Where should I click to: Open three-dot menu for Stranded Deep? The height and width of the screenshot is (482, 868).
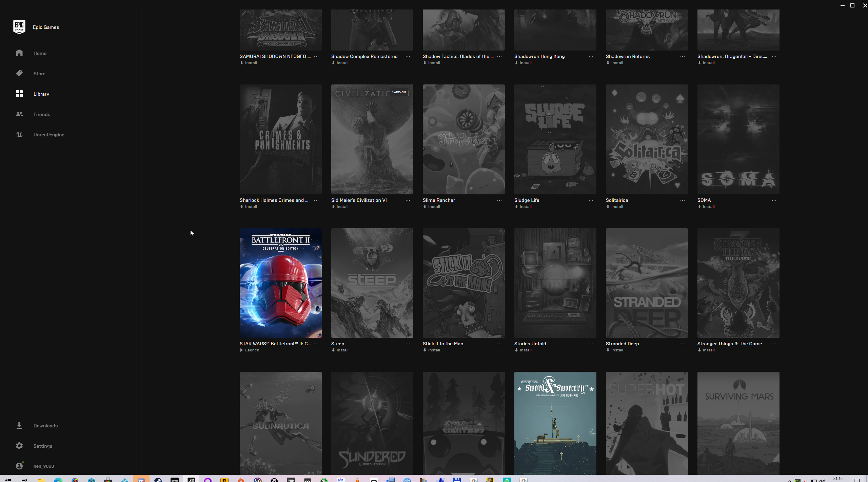tap(683, 344)
